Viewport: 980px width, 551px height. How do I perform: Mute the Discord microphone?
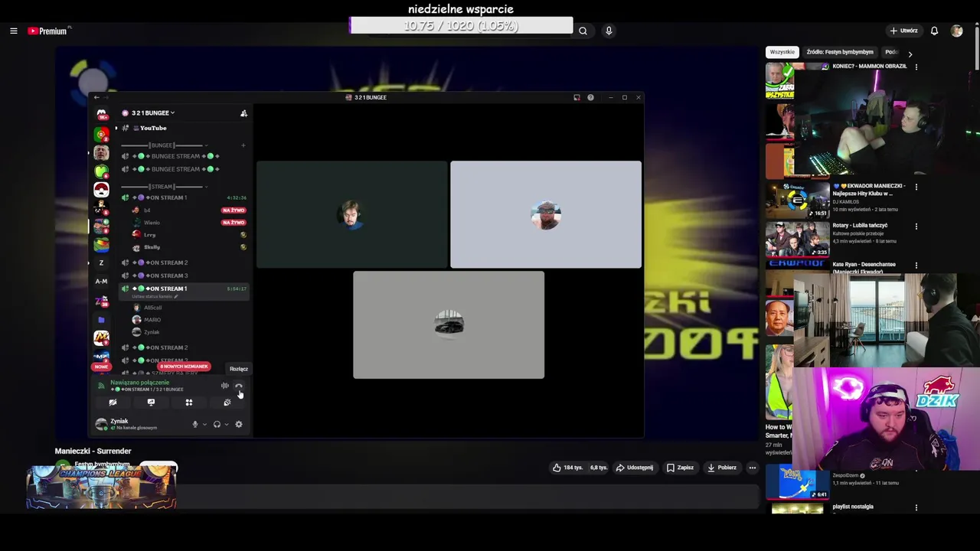[x=194, y=424]
